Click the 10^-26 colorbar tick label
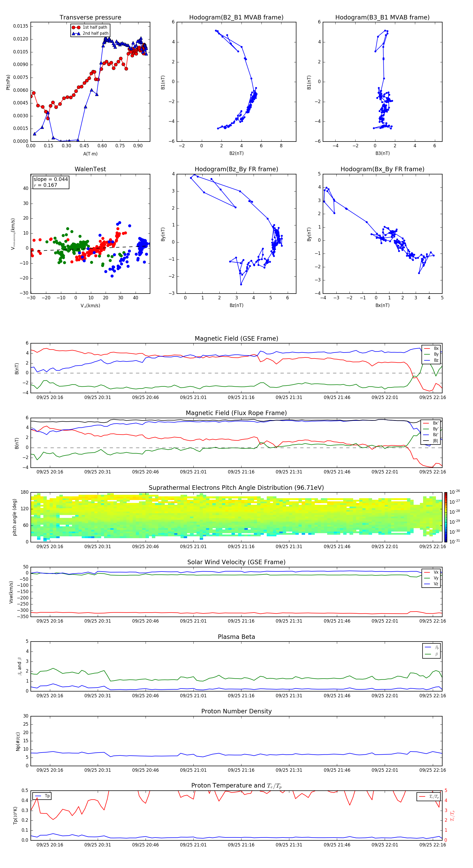473x868 pixels. (x=455, y=492)
